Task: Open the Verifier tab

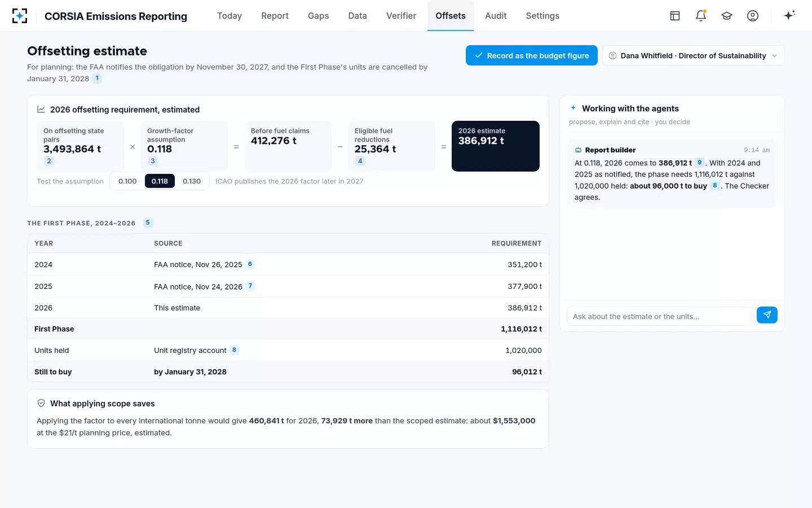Action: click(401, 16)
